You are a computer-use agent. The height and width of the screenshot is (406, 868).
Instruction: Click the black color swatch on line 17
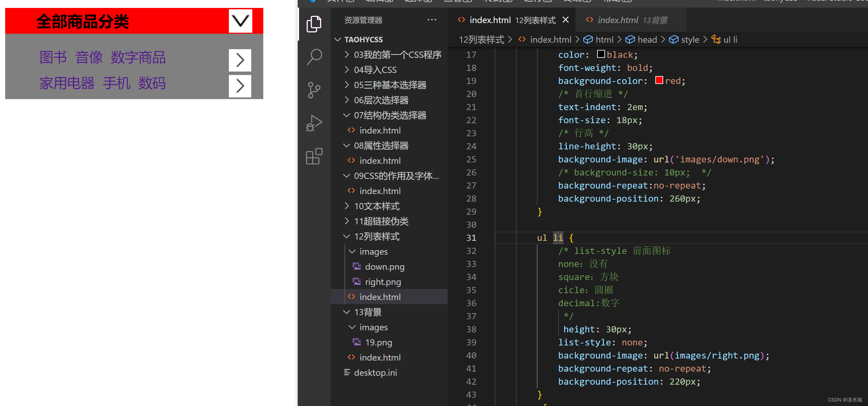click(x=601, y=54)
